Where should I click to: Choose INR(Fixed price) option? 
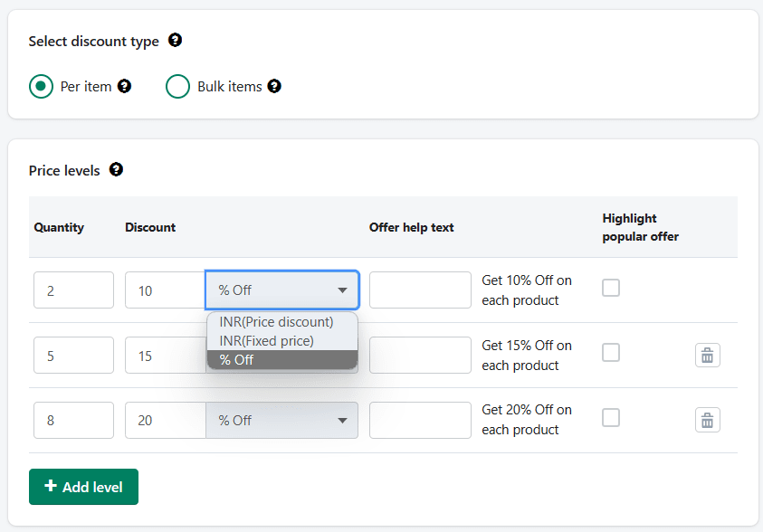pos(266,341)
